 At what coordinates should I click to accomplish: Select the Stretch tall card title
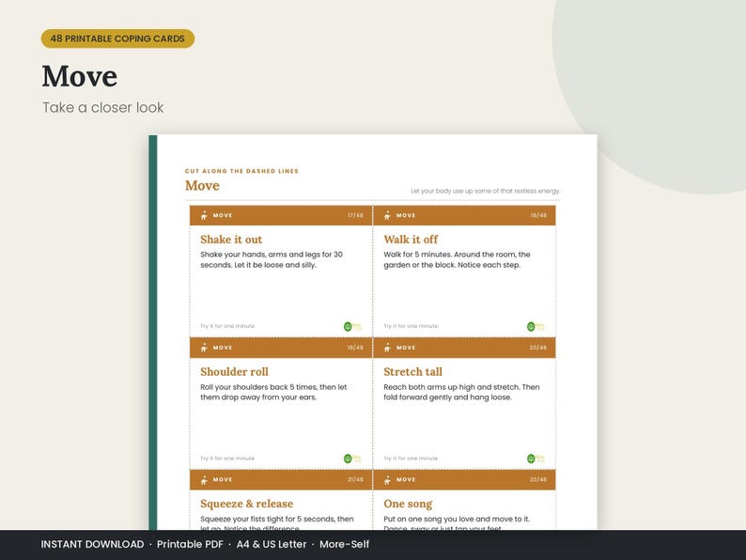413,371
